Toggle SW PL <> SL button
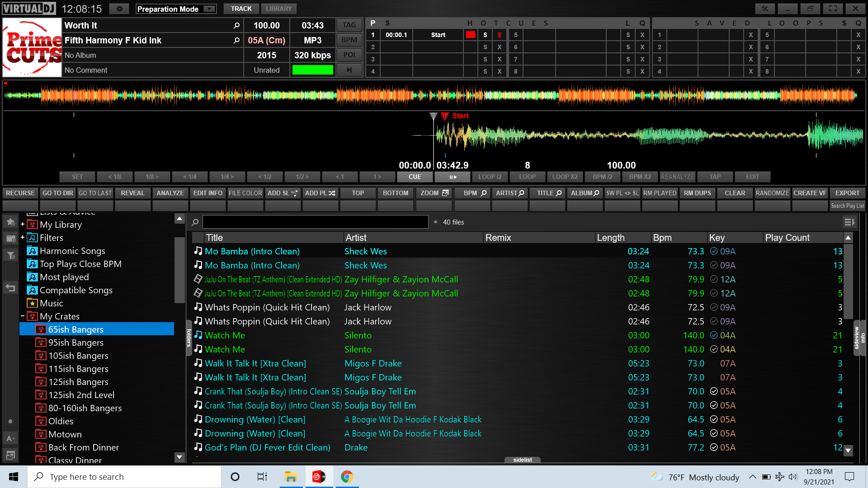The image size is (868, 488). [x=623, y=193]
